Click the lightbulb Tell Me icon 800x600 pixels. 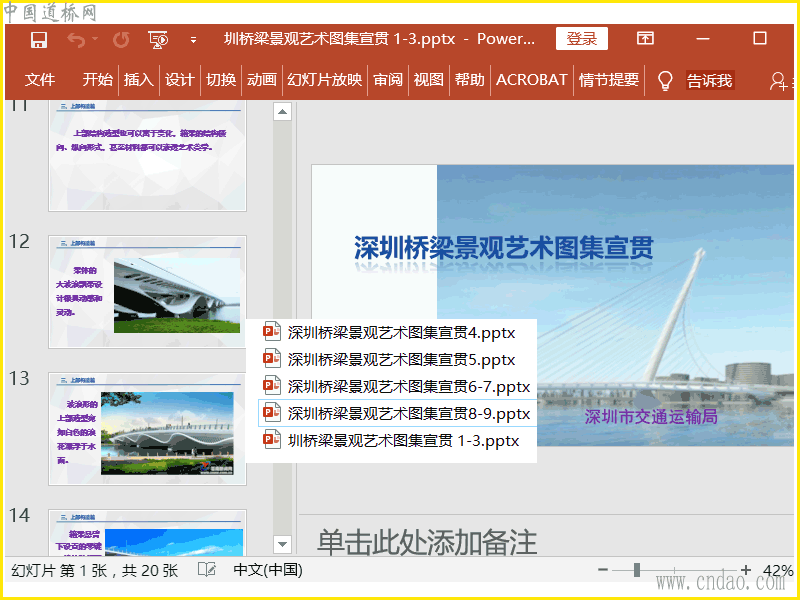[x=664, y=80]
